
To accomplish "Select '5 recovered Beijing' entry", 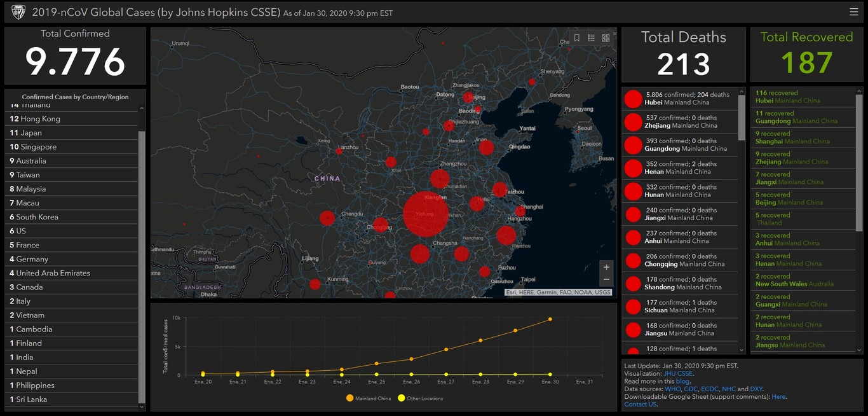I will pos(803,198).
